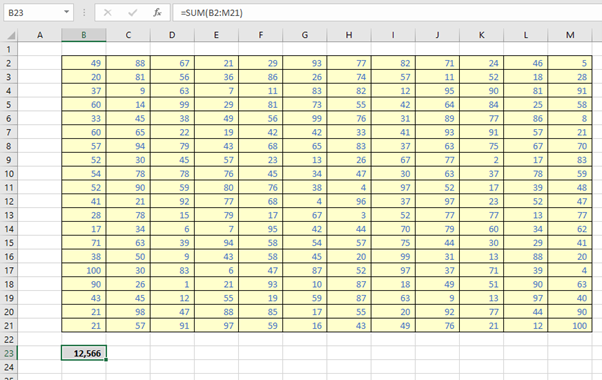Select column L header
This screenshot has width=602, height=380.
coord(526,35)
